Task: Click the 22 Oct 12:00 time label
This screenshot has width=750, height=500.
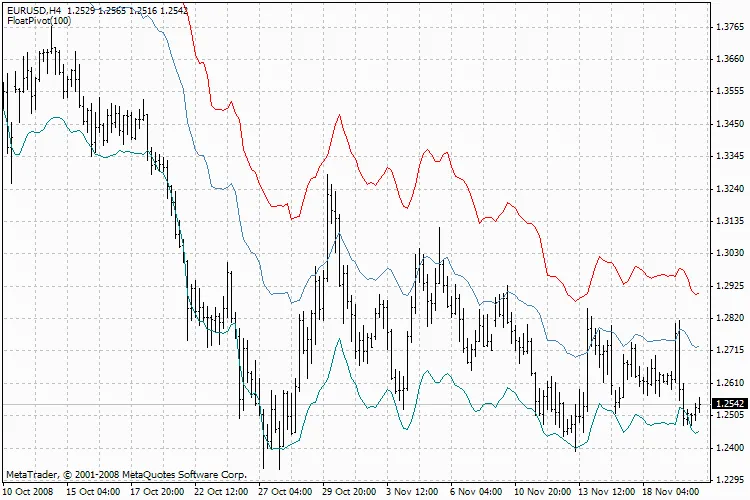Action: (220, 492)
